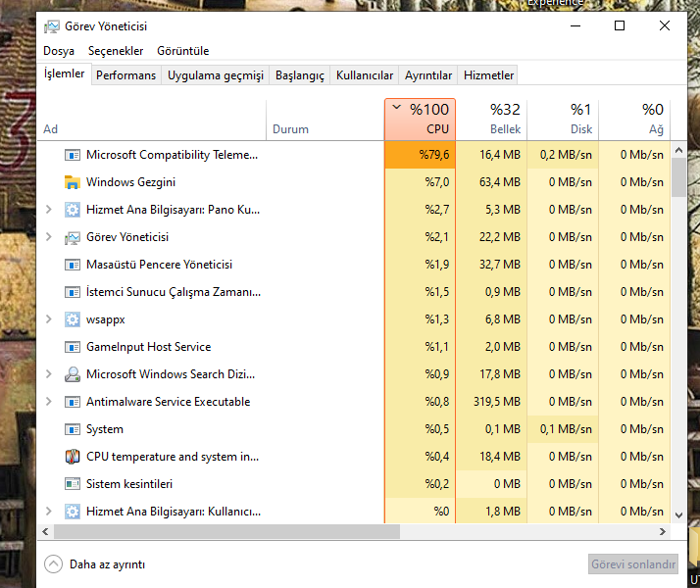Click the Sistem kesintileri icon
The height and width of the screenshot is (588, 700).
point(73,484)
